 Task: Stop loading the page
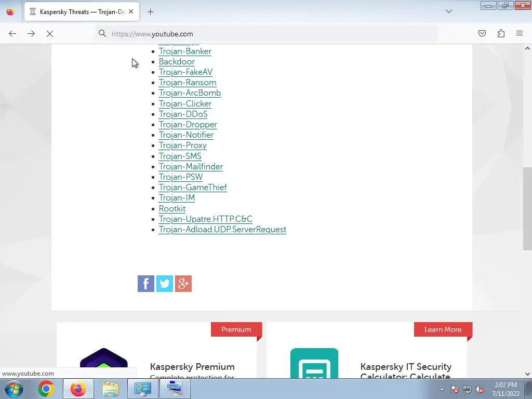(x=50, y=34)
